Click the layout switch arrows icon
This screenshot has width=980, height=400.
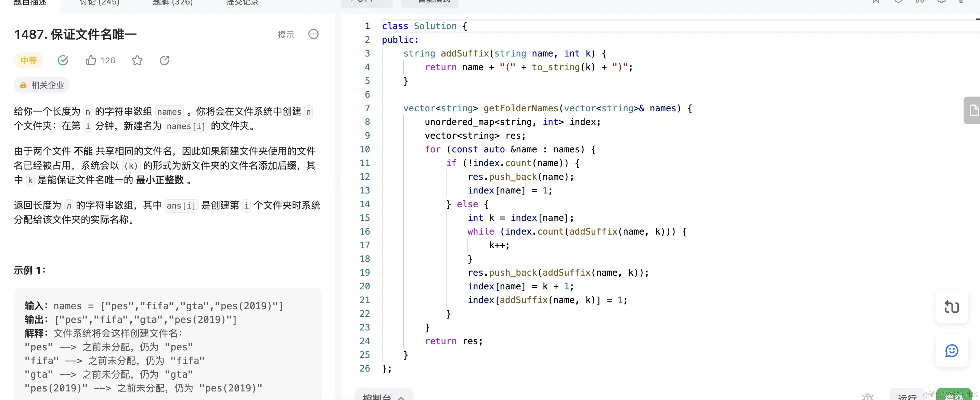tap(952, 307)
